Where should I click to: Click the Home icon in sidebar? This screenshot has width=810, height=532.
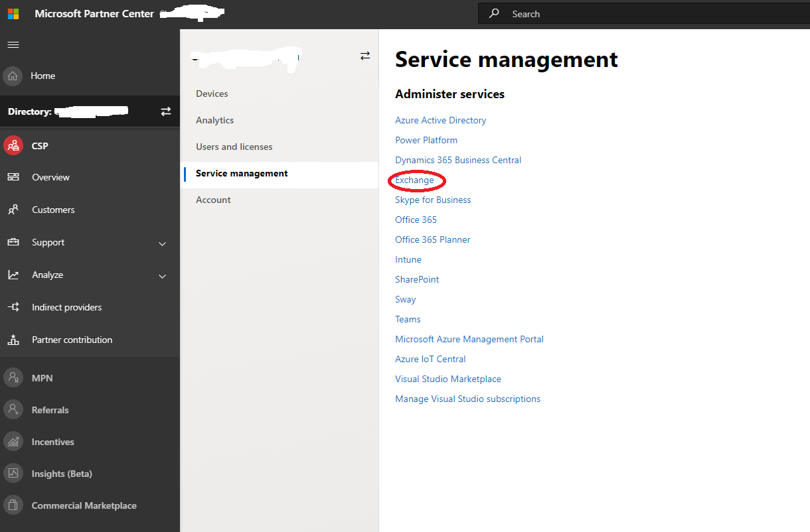tap(13, 76)
